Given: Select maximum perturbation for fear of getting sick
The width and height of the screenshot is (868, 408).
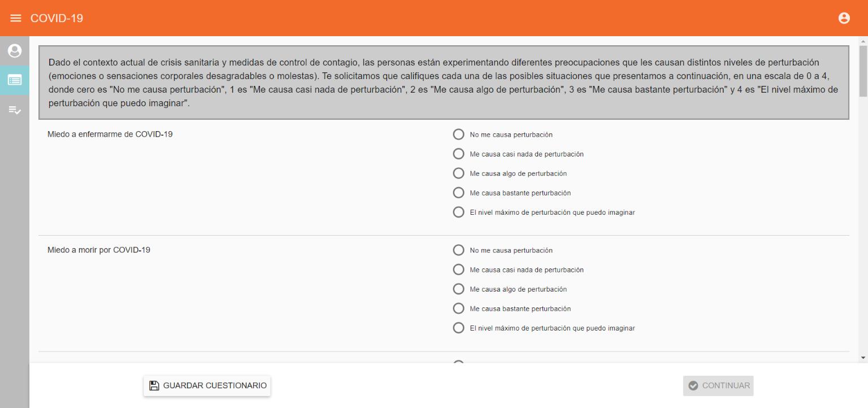Looking at the screenshot, I should (x=459, y=212).
